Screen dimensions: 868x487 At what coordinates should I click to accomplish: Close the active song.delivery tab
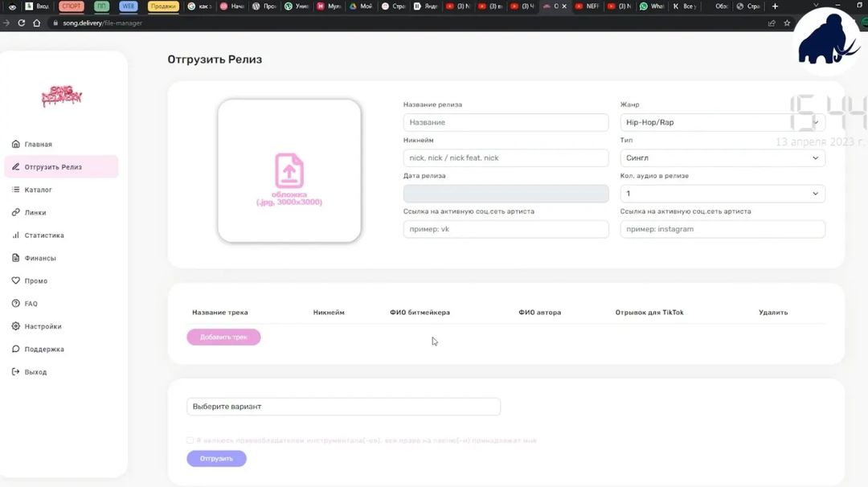pyautogui.click(x=564, y=6)
